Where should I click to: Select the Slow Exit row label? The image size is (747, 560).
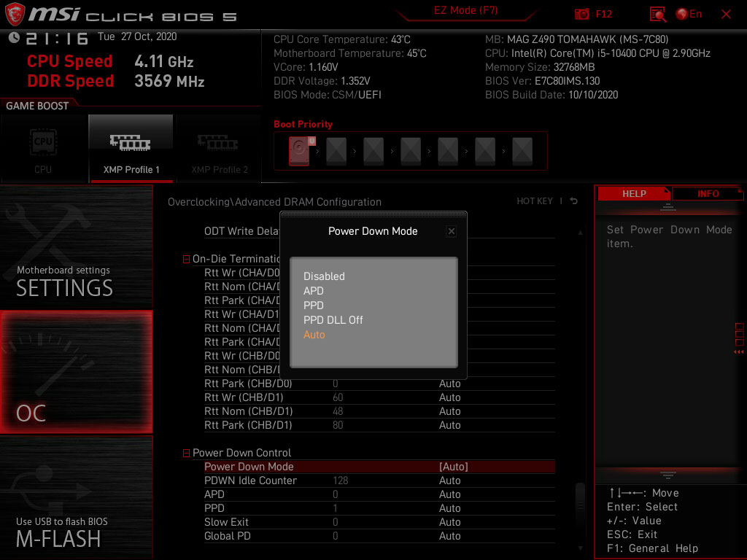click(226, 522)
